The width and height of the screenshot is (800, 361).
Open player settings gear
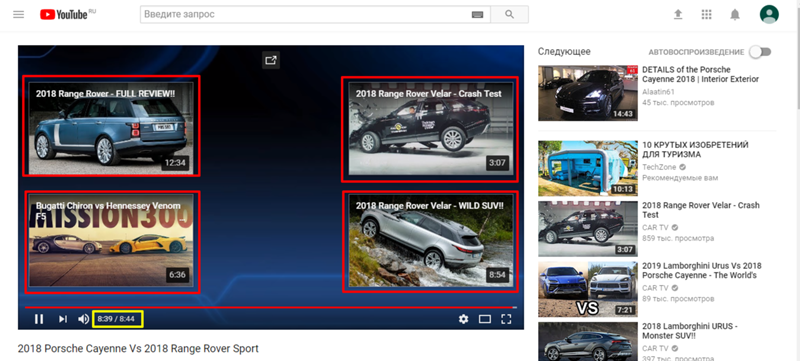[463, 319]
